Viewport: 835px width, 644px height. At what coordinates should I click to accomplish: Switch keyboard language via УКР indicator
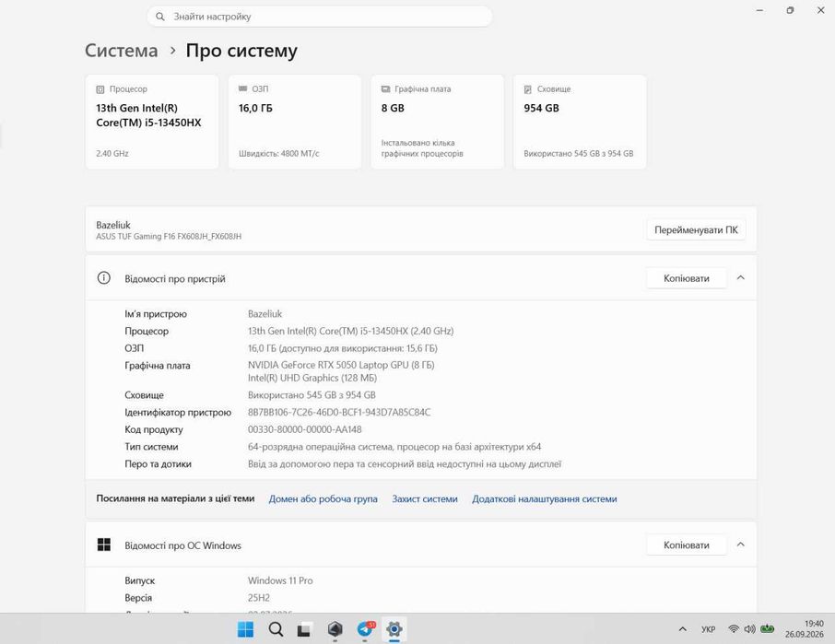708,629
